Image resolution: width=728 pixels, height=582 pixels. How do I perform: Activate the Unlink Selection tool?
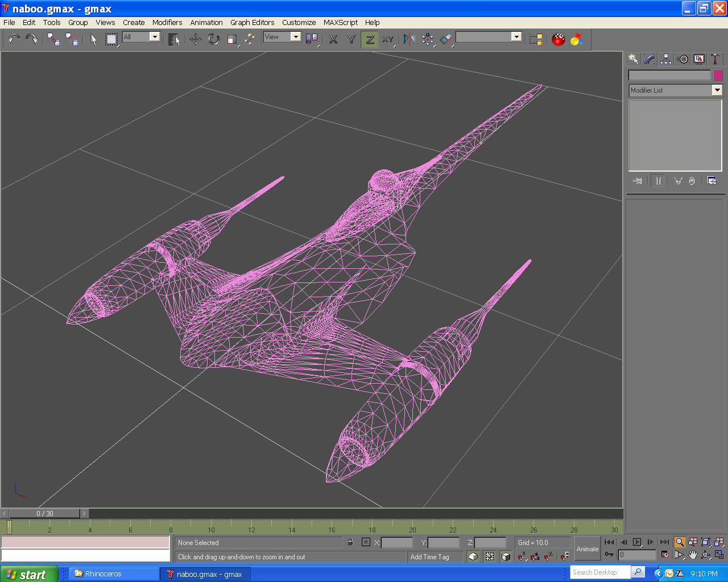click(x=72, y=39)
